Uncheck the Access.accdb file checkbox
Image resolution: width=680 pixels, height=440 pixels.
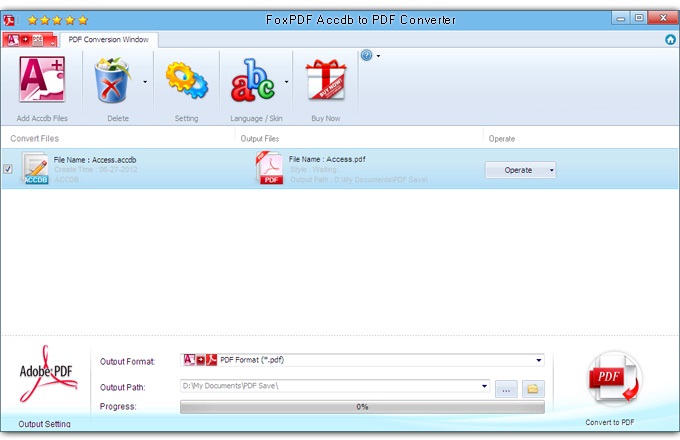pyautogui.click(x=8, y=169)
